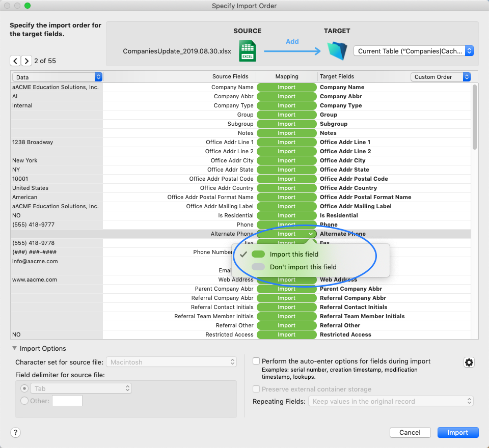Click the FileMaker target folder icon
The image size is (489, 448).
[337, 51]
